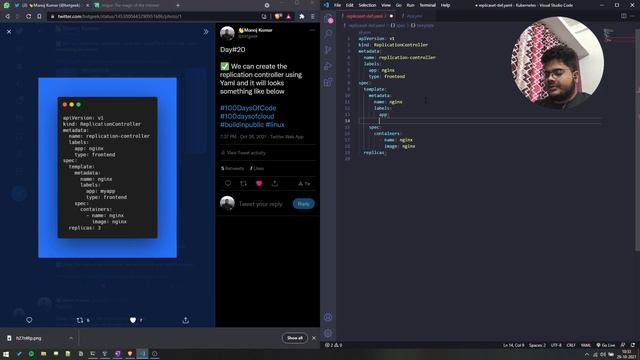640x360 pixels.
Task: Bookmark this page in the browser
Action: tap(39, 16)
